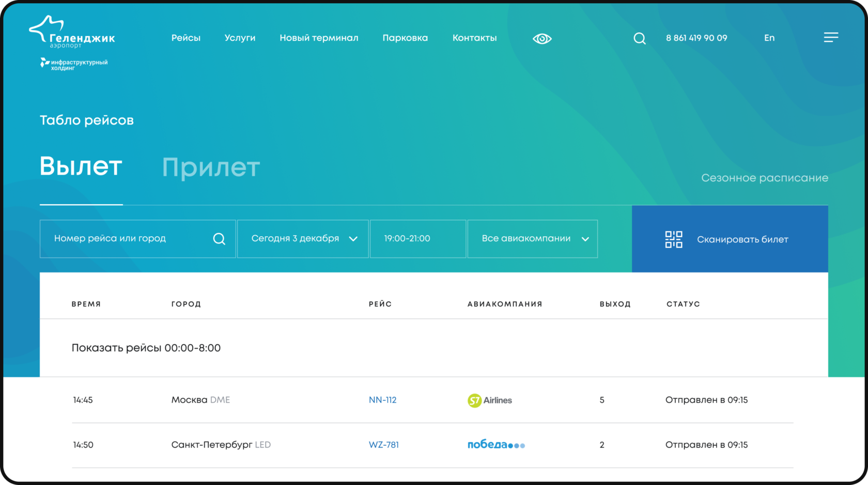Open the header search magnifier
Image resolution: width=868 pixels, height=485 pixels.
pyautogui.click(x=640, y=38)
